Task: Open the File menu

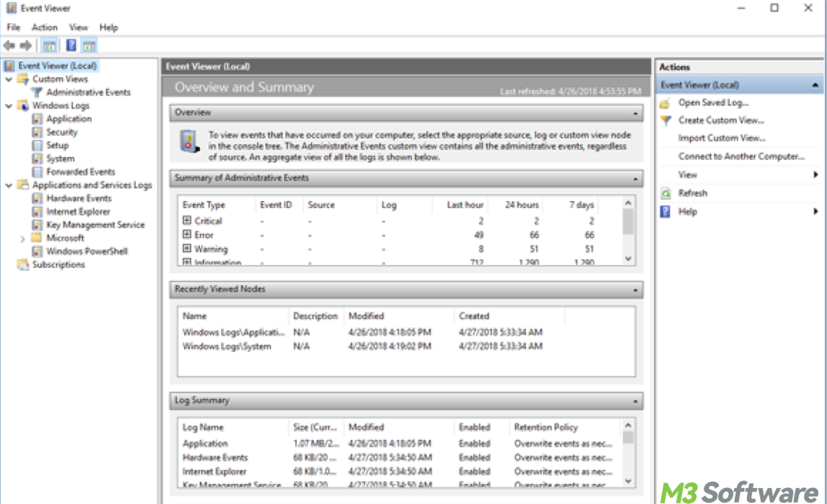Action: tap(13, 28)
